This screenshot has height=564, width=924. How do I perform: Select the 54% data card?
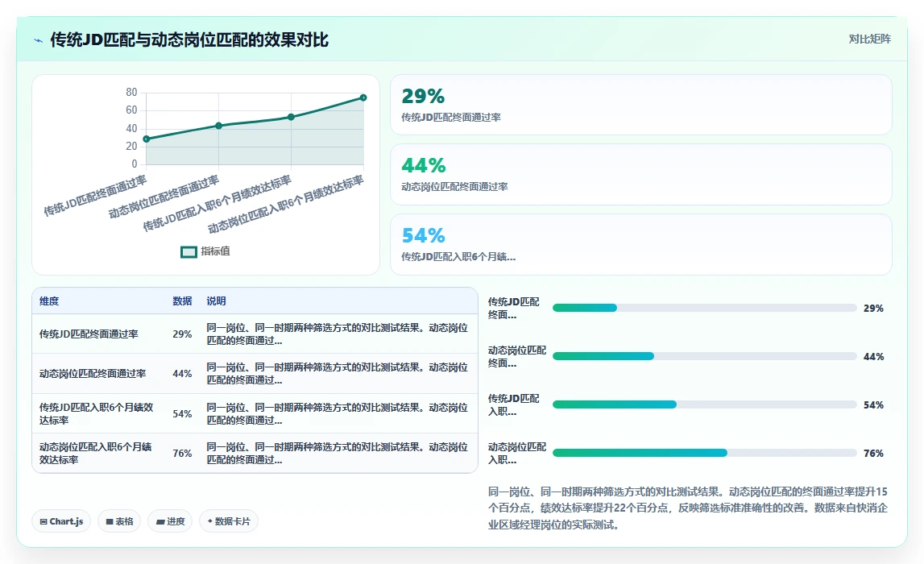click(640, 244)
